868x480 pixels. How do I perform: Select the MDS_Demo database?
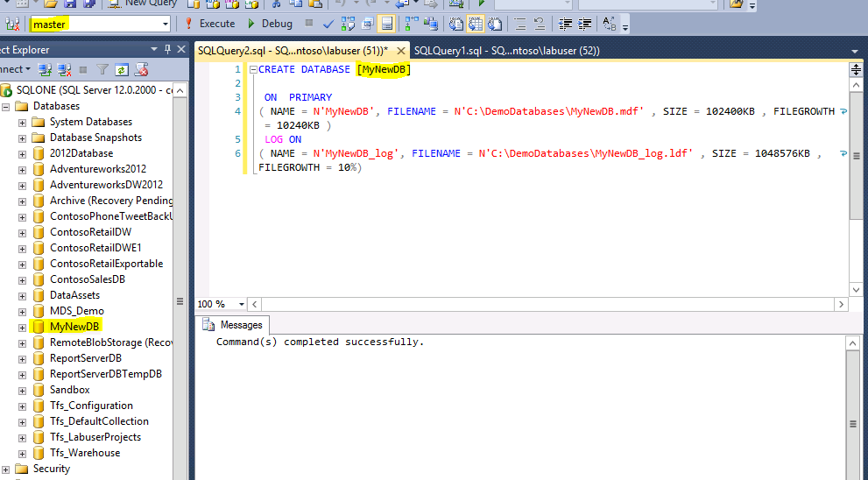tap(76, 311)
